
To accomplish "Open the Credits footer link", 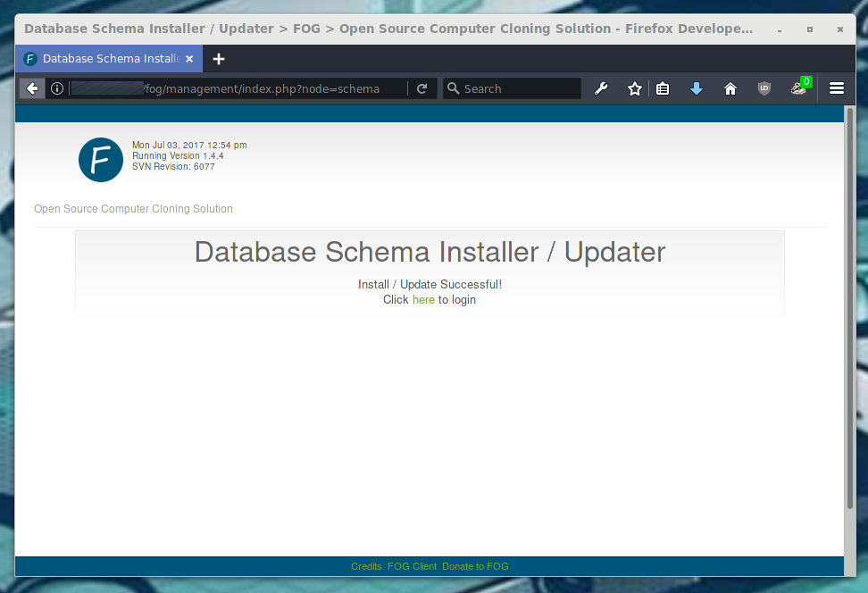I will (x=365, y=566).
